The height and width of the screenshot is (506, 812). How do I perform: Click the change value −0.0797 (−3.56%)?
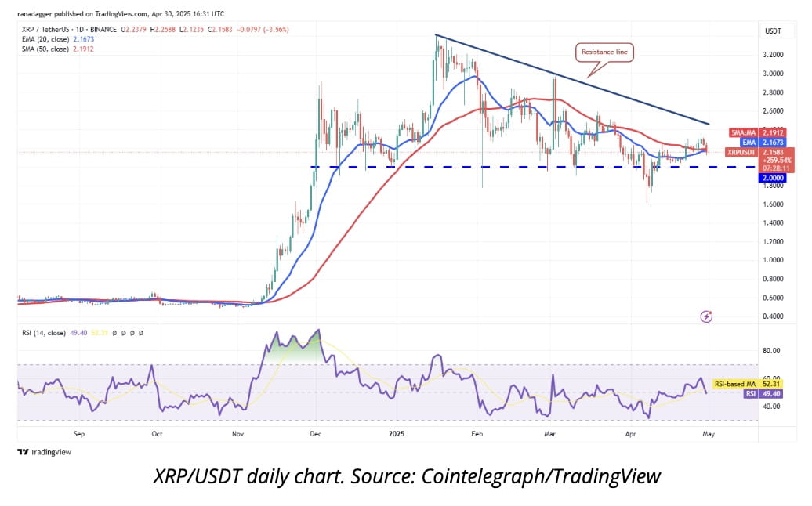pos(263,30)
